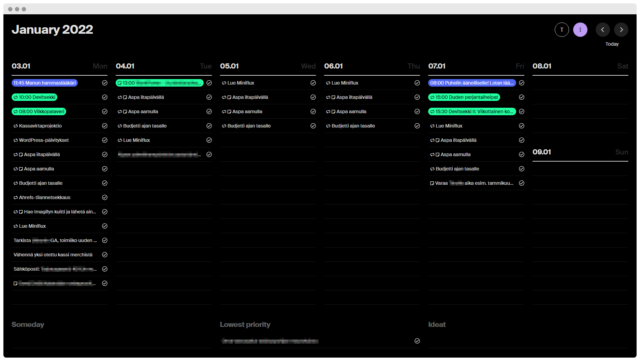Open the Kassavirtaprojektio task

point(38,126)
